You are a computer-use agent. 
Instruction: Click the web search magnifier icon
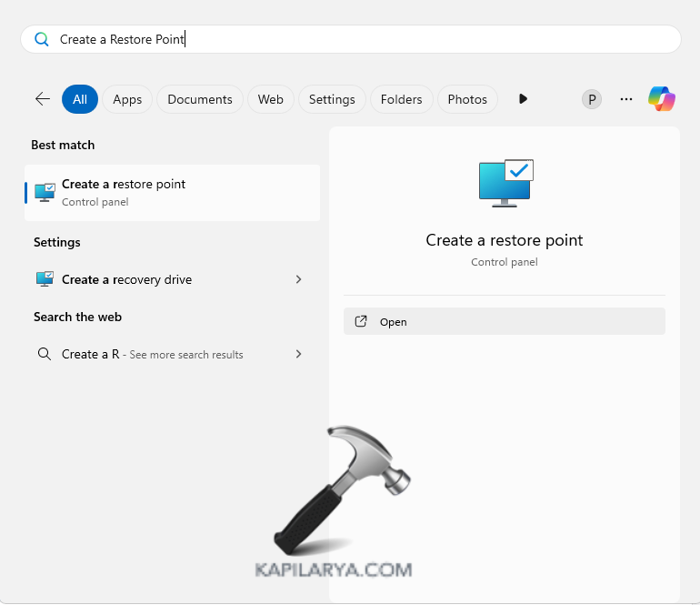tap(44, 354)
